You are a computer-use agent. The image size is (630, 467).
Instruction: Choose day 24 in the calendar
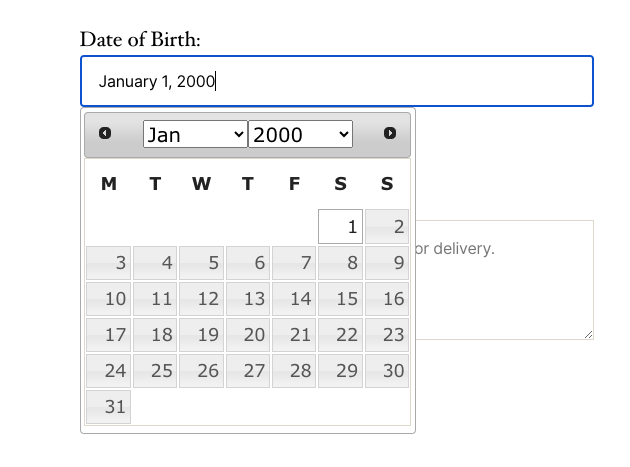(x=108, y=371)
